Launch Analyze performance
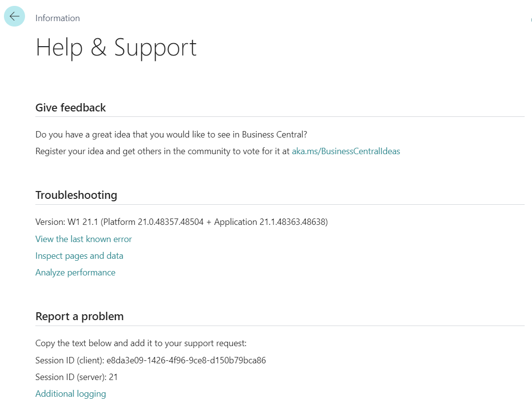Viewport: 532px width, 409px height. (x=75, y=273)
